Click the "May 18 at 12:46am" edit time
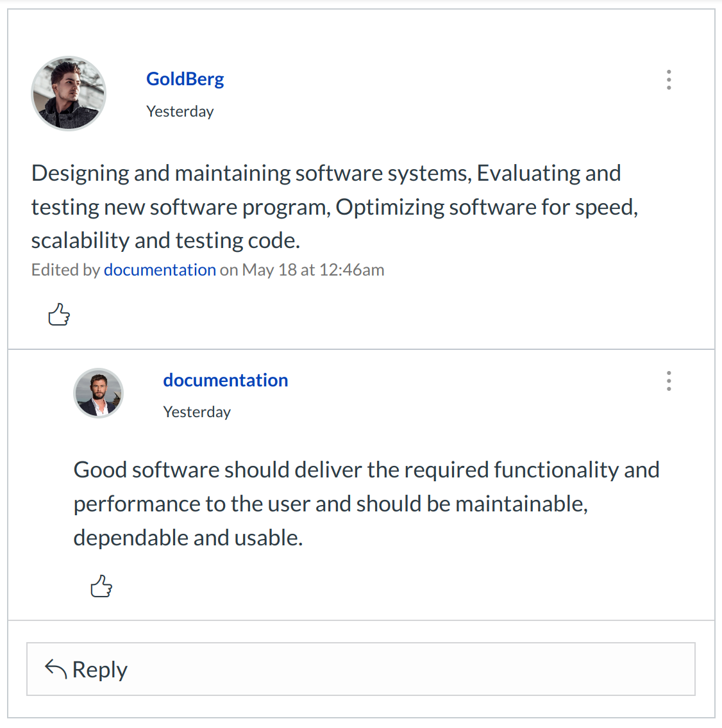Screen dimensions: 722x728 pos(313,270)
